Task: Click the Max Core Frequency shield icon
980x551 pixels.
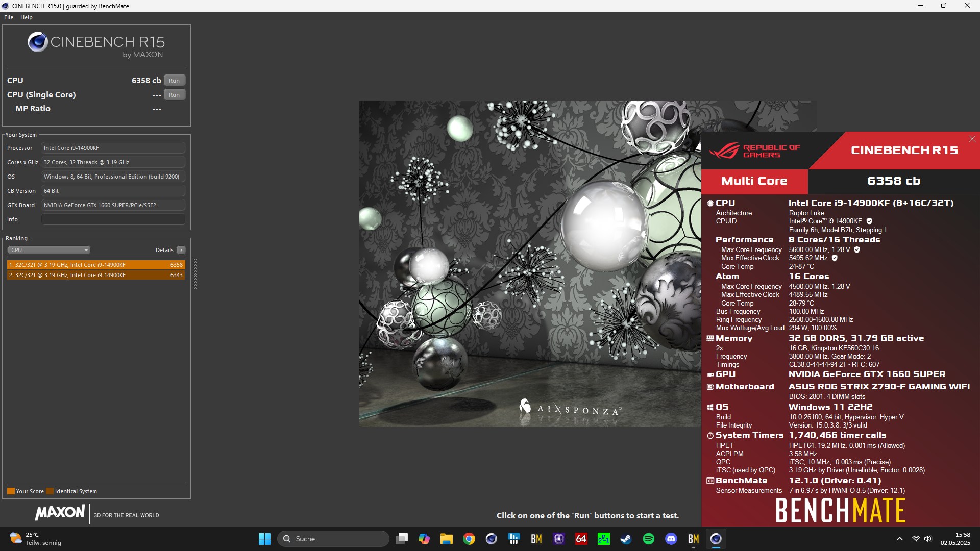Action: coord(857,250)
